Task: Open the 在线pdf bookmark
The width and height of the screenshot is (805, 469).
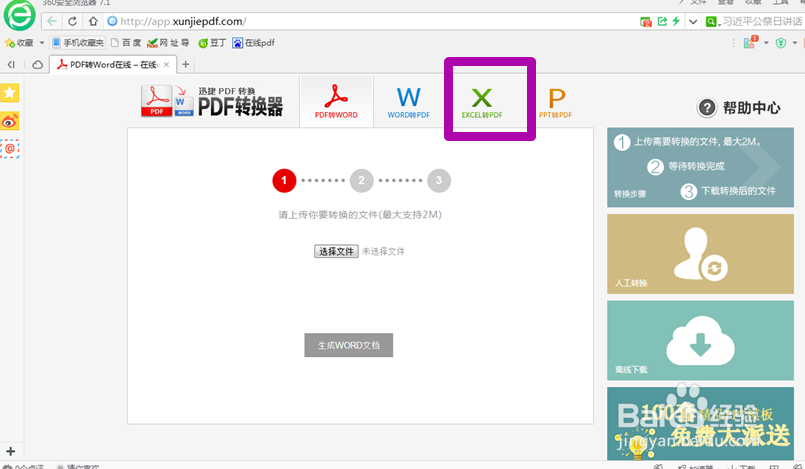Action: 253,43
